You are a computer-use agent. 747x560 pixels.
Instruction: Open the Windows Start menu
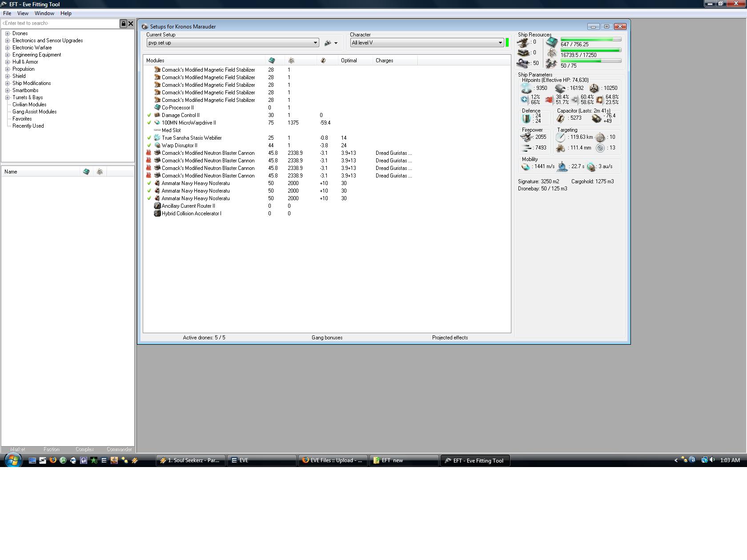click(x=13, y=460)
